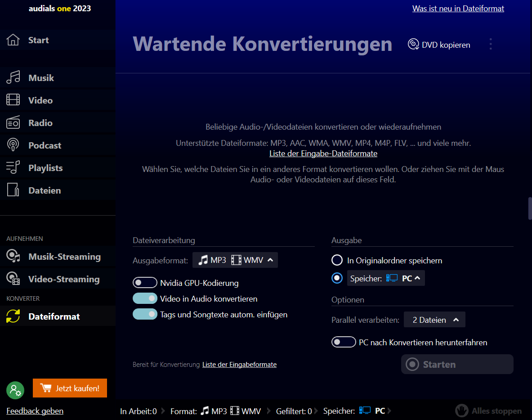
Task: Open the Start home icon
Action: coord(13,40)
